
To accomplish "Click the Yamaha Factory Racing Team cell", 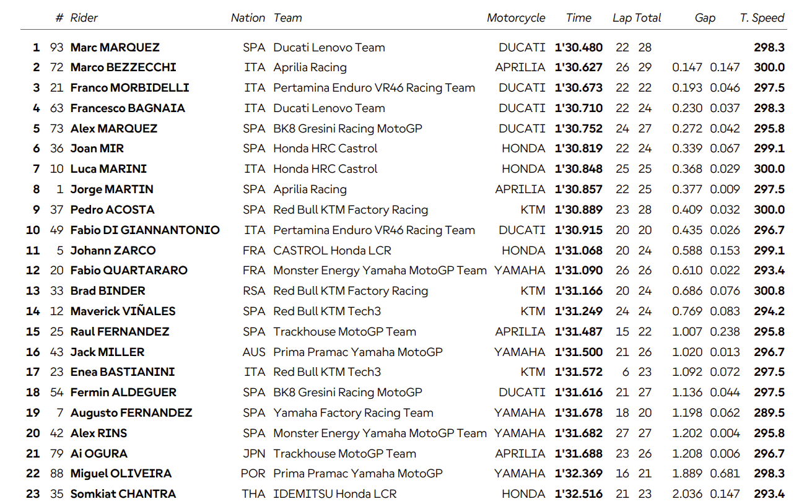I will coord(353,413).
